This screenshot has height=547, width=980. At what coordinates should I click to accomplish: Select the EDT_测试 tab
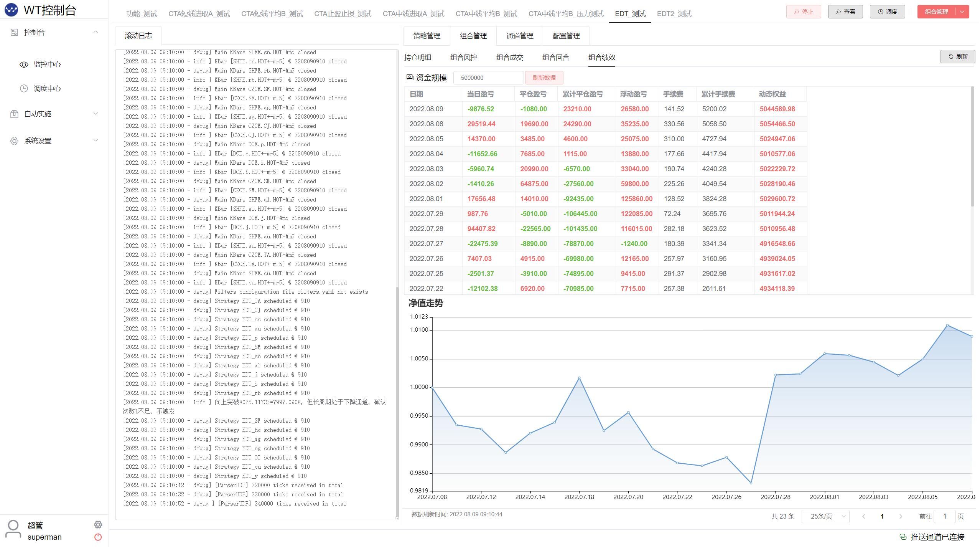pos(630,14)
